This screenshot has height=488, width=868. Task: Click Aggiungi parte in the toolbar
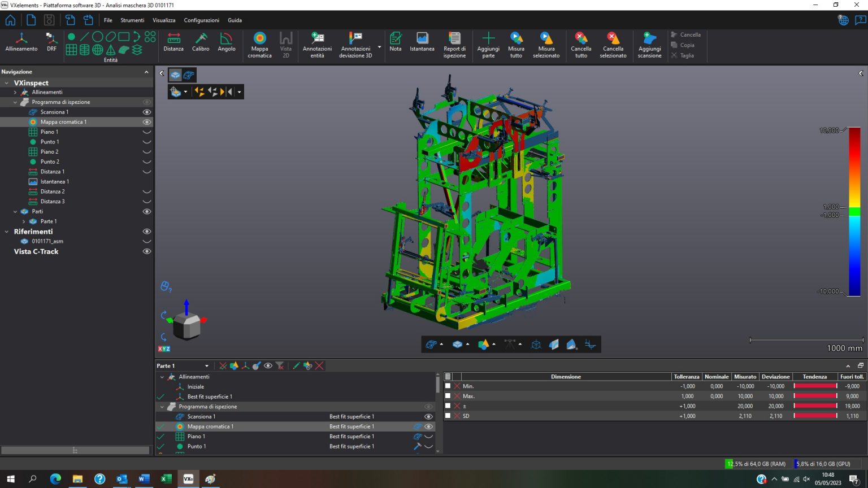[x=488, y=45]
